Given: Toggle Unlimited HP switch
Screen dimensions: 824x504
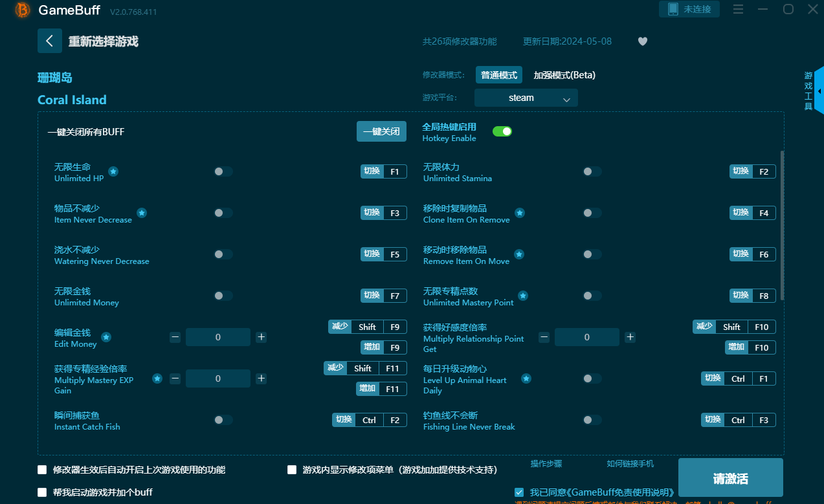Looking at the screenshot, I should pyautogui.click(x=223, y=171).
